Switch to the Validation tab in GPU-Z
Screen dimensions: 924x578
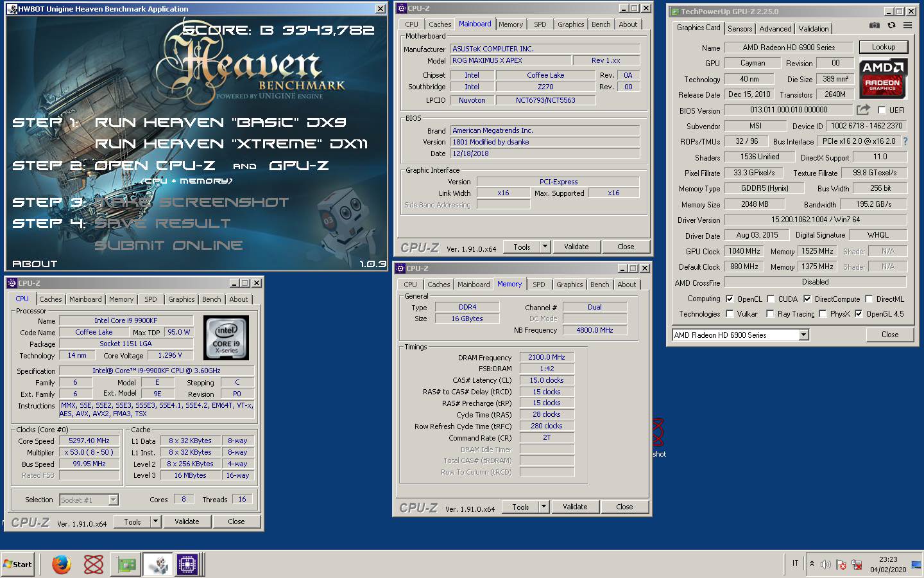[x=814, y=29]
